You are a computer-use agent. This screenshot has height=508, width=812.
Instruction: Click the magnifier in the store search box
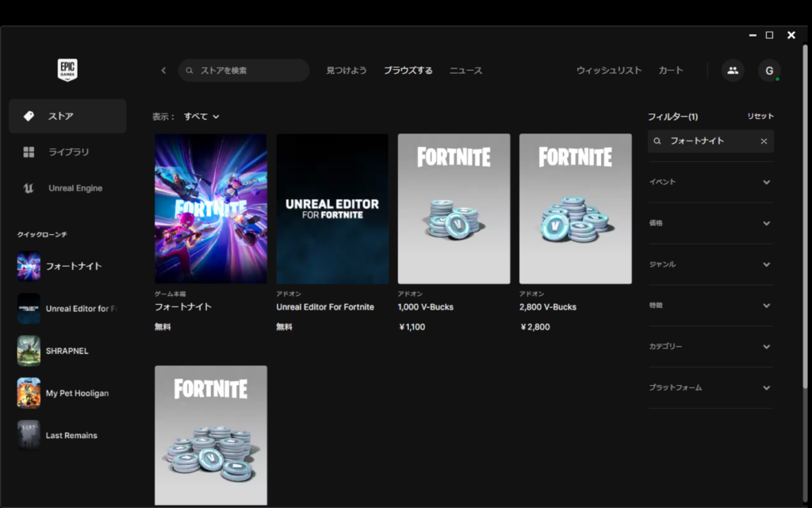click(190, 71)
